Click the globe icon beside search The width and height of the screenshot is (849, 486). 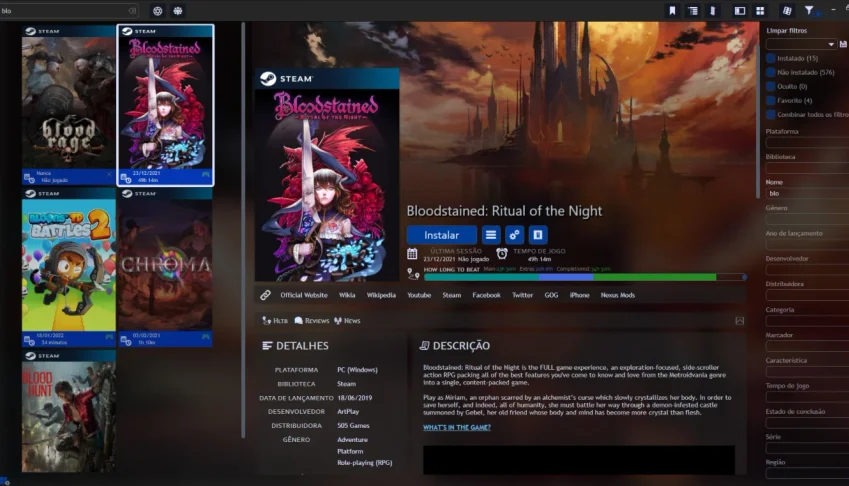tap(178, 11)
